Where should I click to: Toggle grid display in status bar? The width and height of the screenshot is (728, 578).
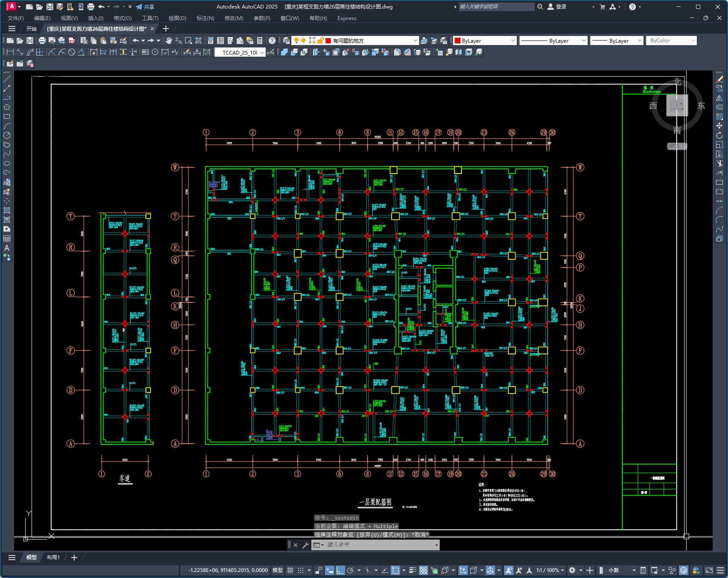coord(290,570)
